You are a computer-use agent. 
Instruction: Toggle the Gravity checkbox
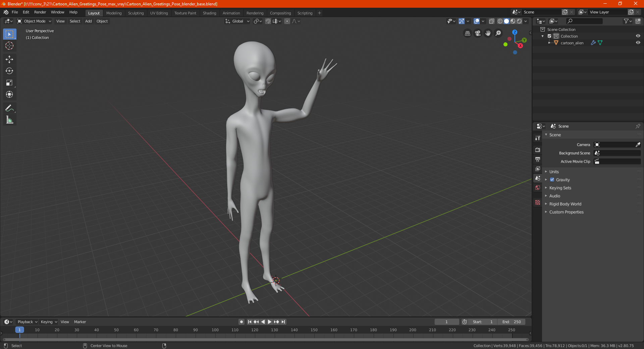(x=552, y=180)
